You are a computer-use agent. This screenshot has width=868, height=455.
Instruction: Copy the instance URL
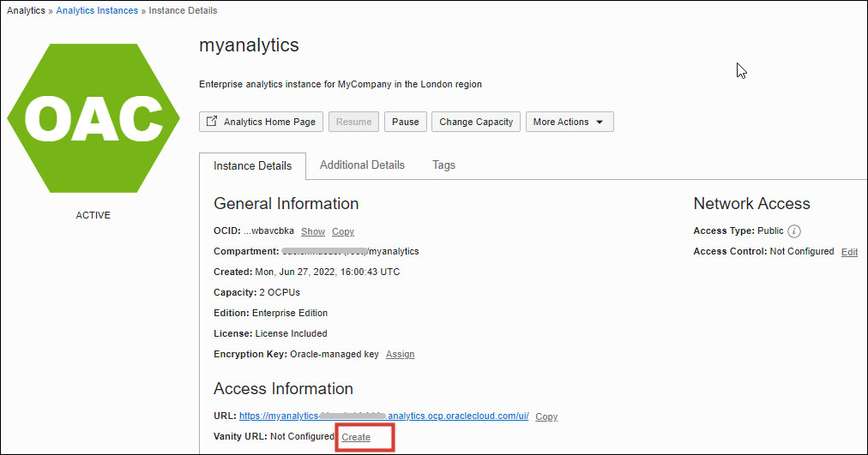(x=546, y=416)
